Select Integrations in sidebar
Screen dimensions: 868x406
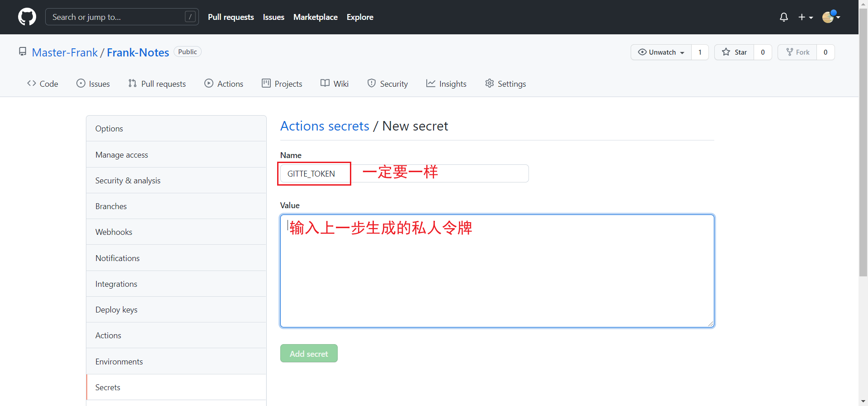[176, 284]
